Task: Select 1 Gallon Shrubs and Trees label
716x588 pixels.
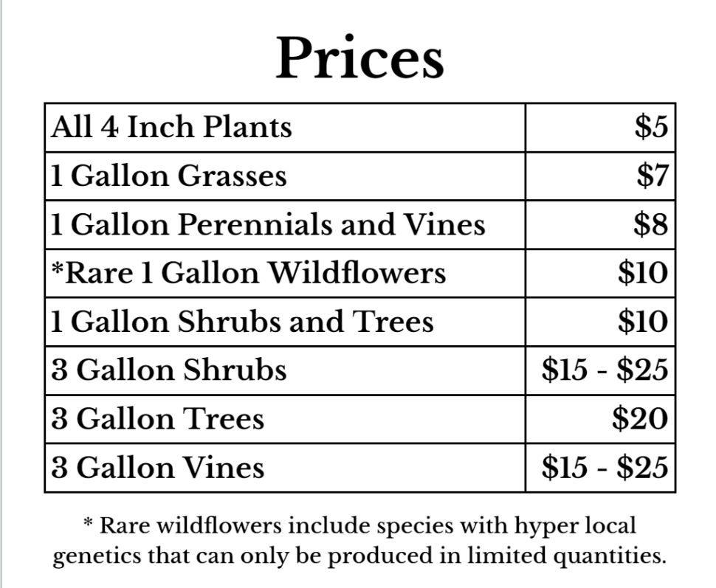Action: pyautogui.click(x=242, y=322)
